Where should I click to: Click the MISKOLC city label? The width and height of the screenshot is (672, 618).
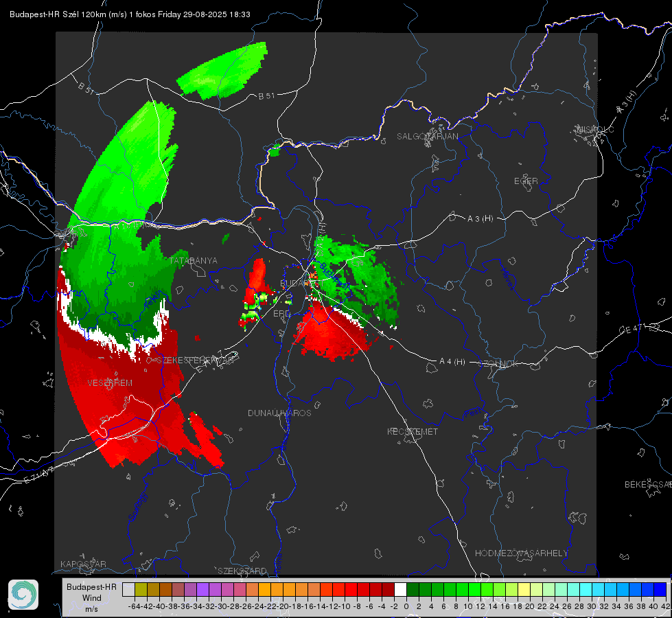[595, 129]
